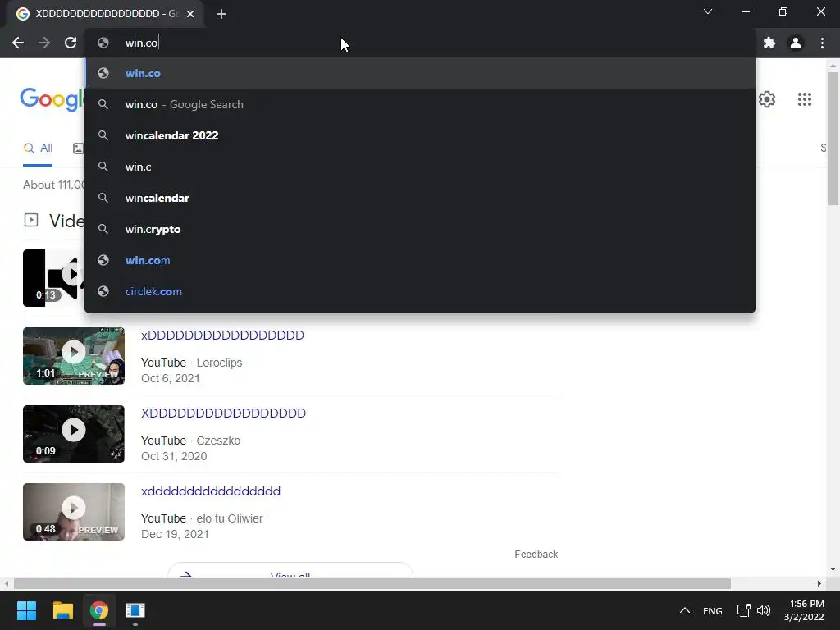Screen dimensions: 840x630
Task: Play the 0:09 Czeszko video thumbnail
Action: pyautogui.click(x=73, y=434)
